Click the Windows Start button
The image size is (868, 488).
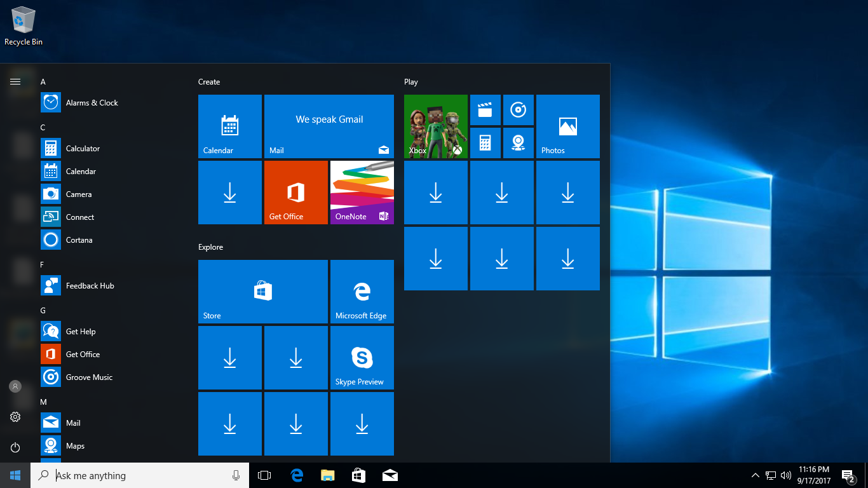tap(15, 475)
